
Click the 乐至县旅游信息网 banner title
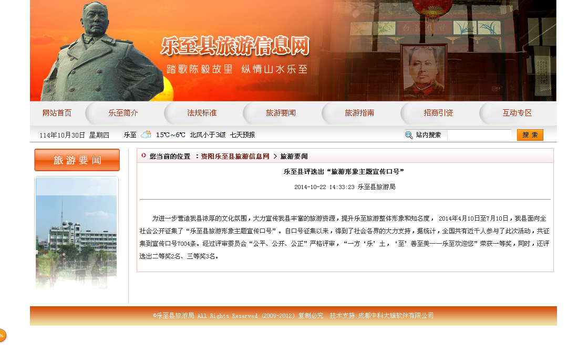(x=235, y=46)
